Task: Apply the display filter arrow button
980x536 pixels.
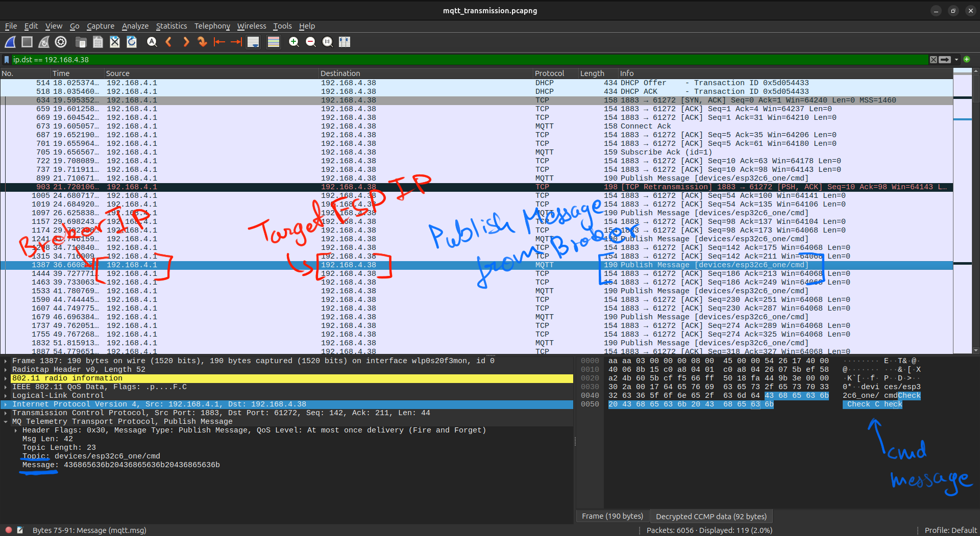Action: pyautogui.click(x=945, y=60)
